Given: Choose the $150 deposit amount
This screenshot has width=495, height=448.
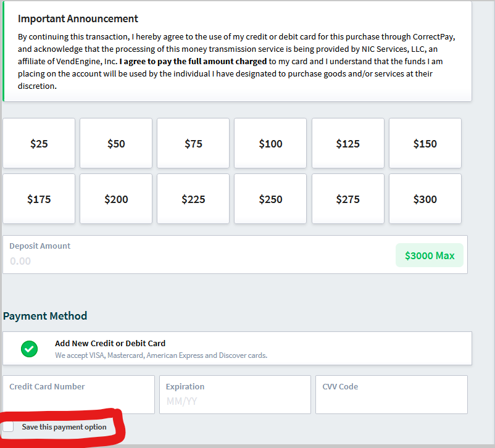Looking at the screenshot, I should pos(424,143).
